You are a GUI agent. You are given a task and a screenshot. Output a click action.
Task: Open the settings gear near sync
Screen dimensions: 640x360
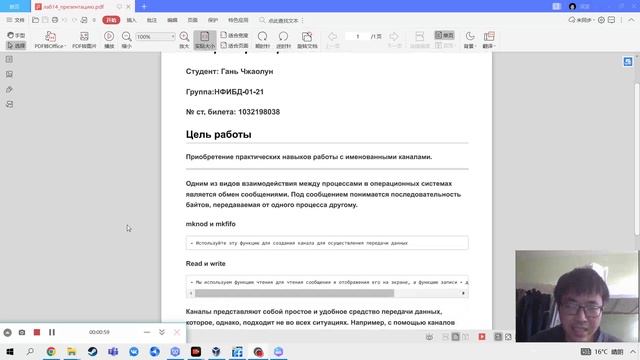click(x=601, y=20)
